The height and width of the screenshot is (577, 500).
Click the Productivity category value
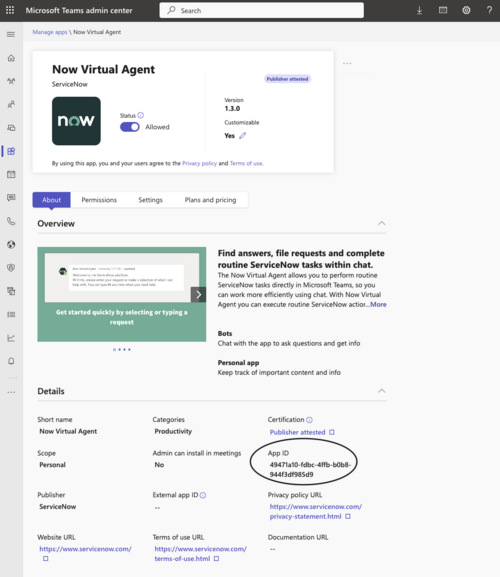(x=173, y=431)
